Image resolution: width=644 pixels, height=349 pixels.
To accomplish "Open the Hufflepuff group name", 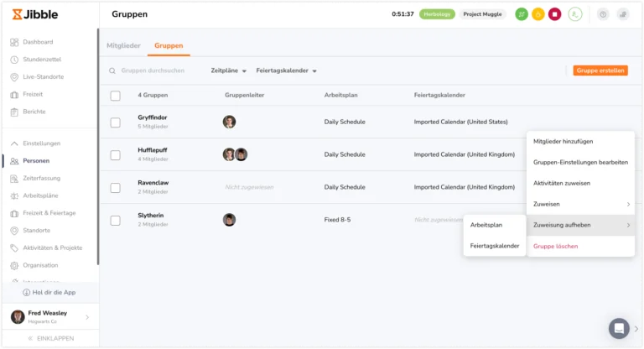I will [153, 150].
